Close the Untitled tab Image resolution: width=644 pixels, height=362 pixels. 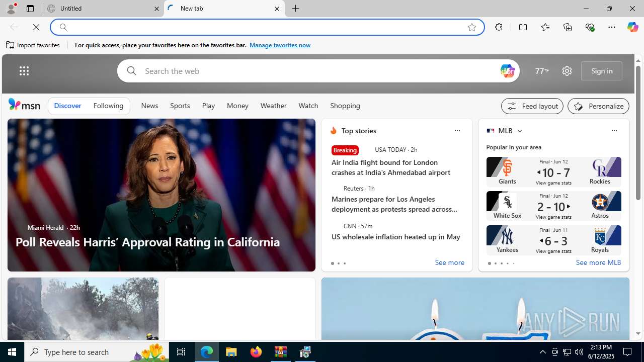pyautogui.click(x=156, y=9)
